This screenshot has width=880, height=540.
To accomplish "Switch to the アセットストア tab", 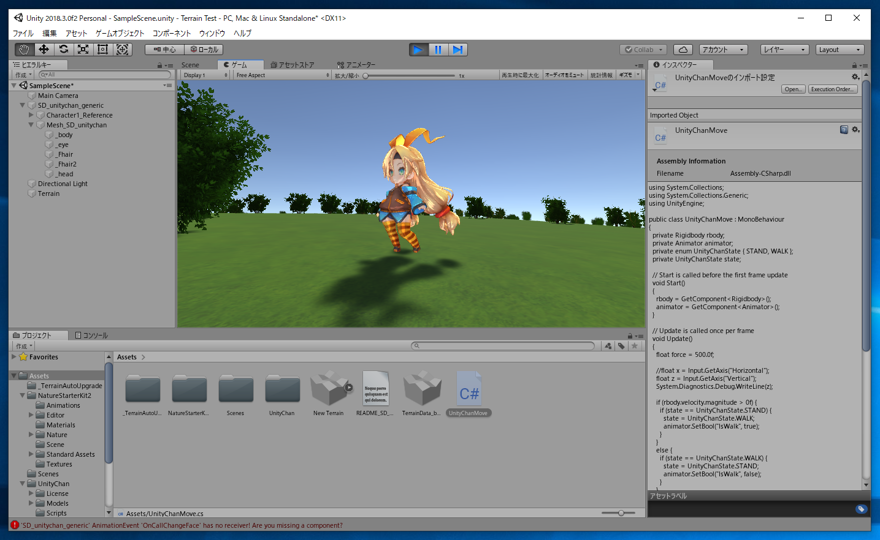I will pyautogui.click(x=292, y=65).
